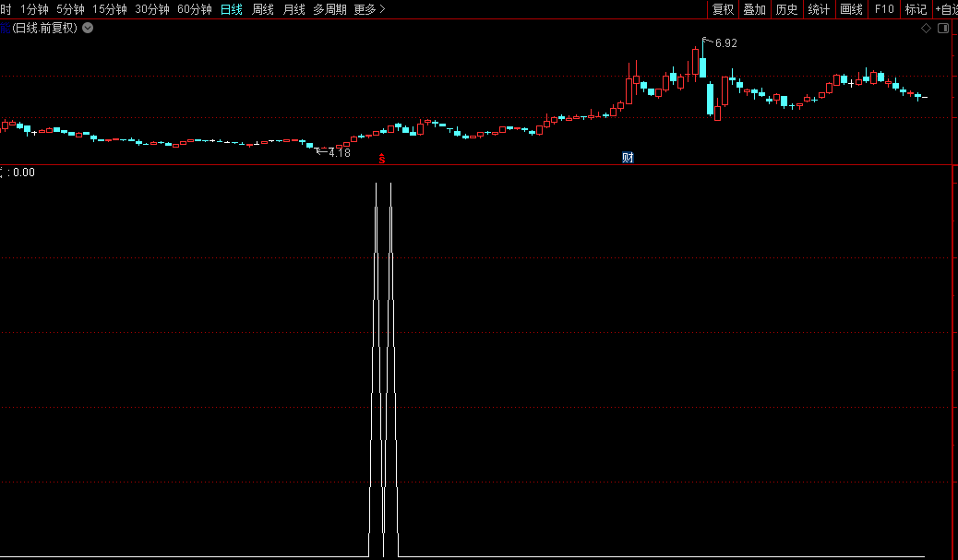Click the 6.92 high price label

tap(726, 43)
